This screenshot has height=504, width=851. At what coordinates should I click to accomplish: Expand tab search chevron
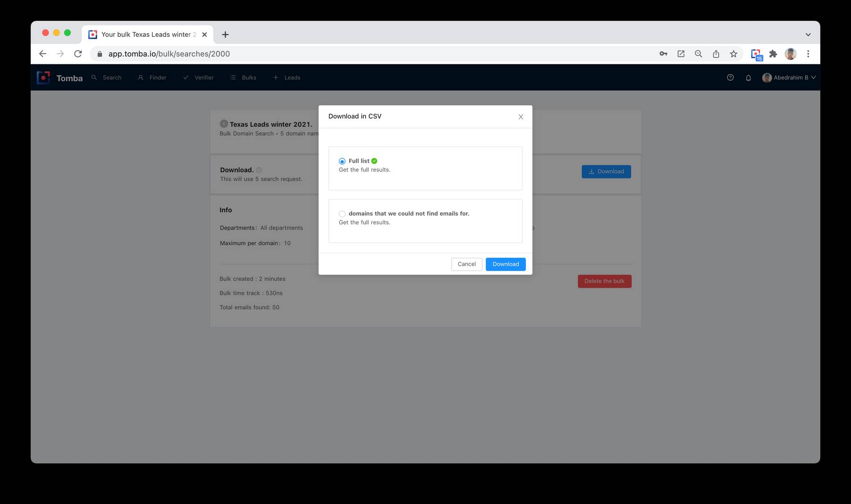click(808, 35)
